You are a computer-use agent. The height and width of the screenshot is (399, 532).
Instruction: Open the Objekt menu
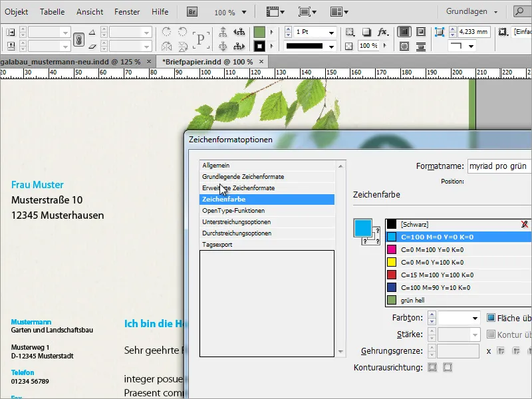tap(16, 12)
